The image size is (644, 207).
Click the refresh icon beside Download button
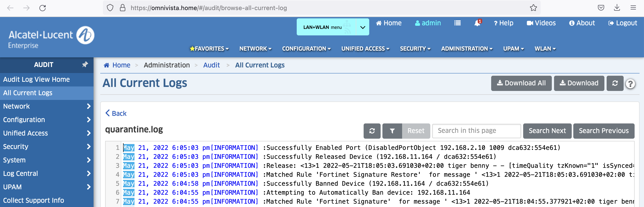[x=615, y=83]
